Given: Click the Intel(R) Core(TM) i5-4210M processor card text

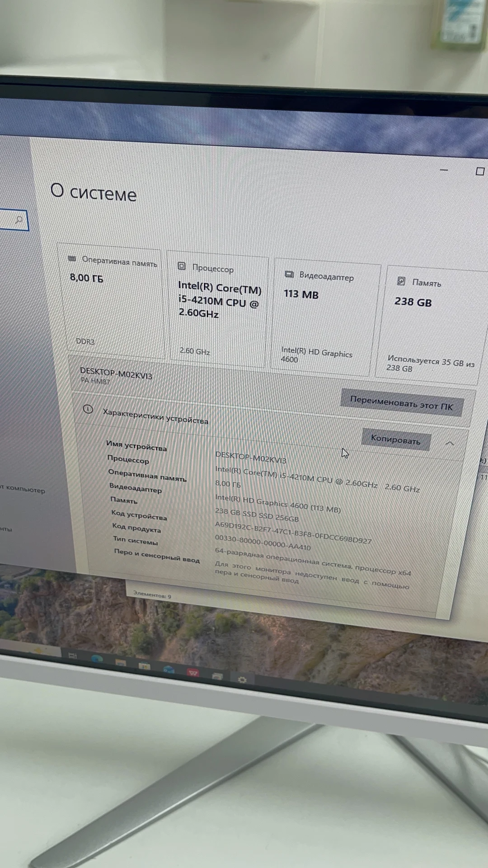Looking at the screenshot, I should click(x=220, y=300).
